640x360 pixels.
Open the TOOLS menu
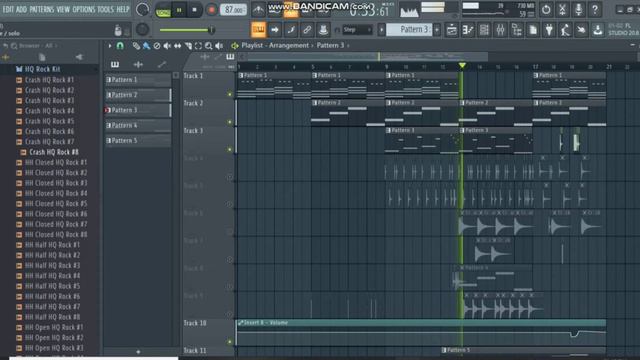[105, 9]
